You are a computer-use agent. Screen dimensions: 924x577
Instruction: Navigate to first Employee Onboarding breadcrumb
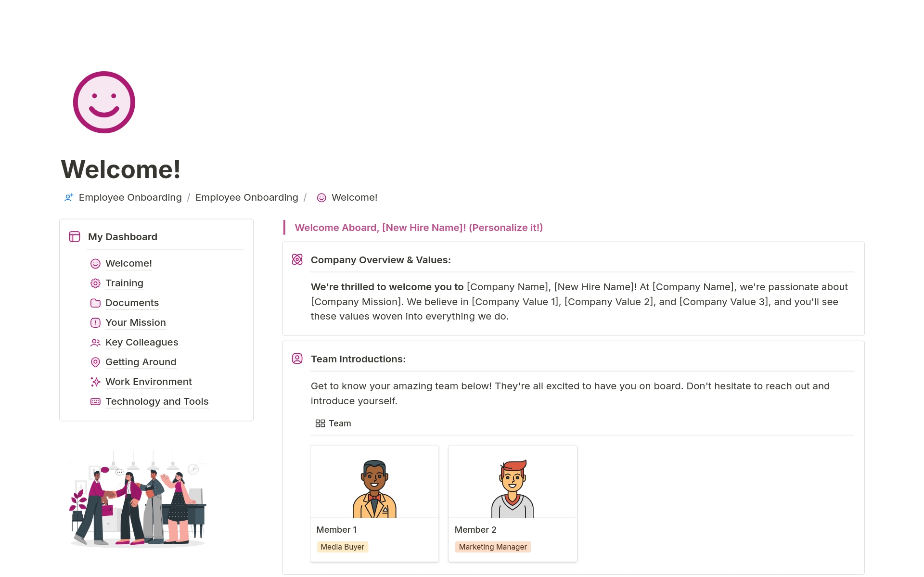click(x=130, y=198)
